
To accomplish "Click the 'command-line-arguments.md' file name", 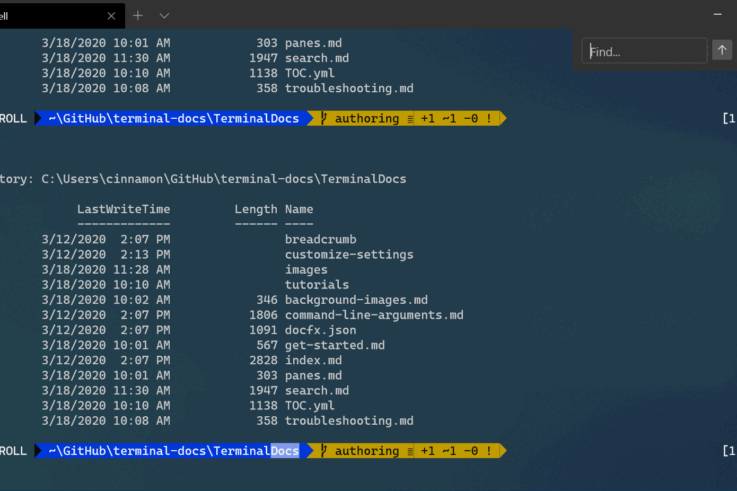I will click(x=374, y=315).
